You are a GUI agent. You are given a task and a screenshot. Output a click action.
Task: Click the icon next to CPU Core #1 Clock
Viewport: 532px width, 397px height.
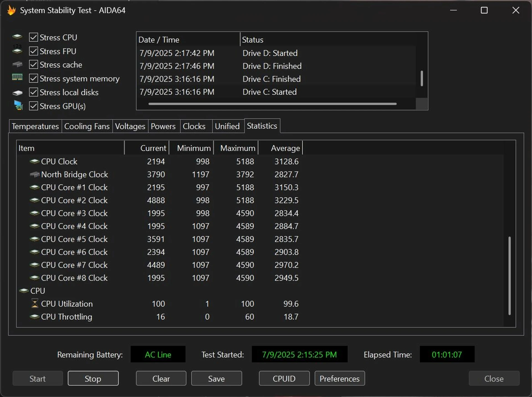[34, 187]
